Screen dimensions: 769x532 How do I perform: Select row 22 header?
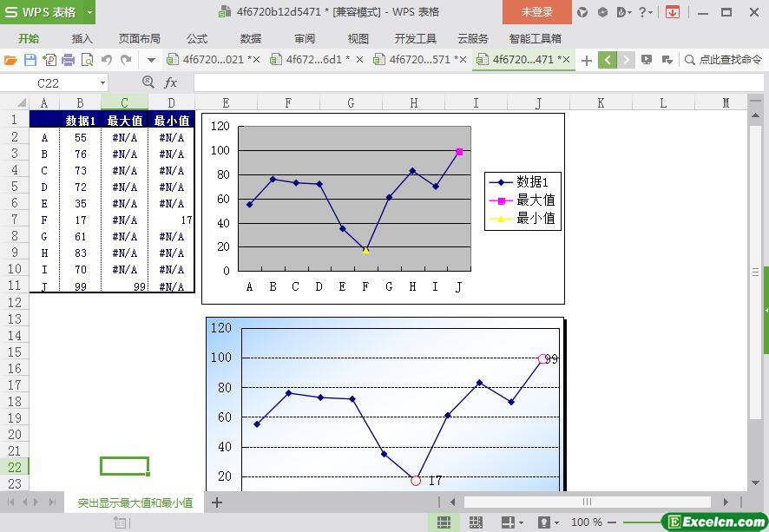click(14, 467)
